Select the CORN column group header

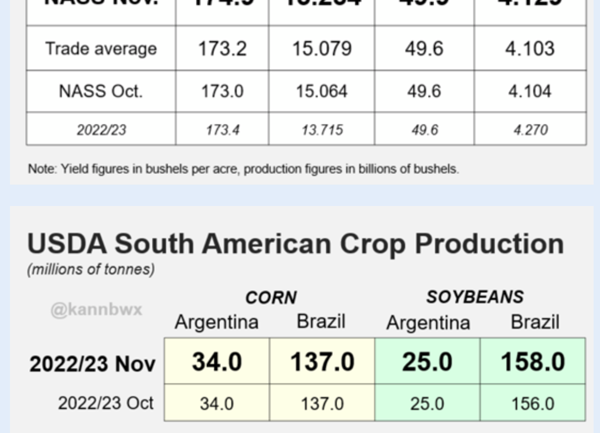click(x=271, y=298)
